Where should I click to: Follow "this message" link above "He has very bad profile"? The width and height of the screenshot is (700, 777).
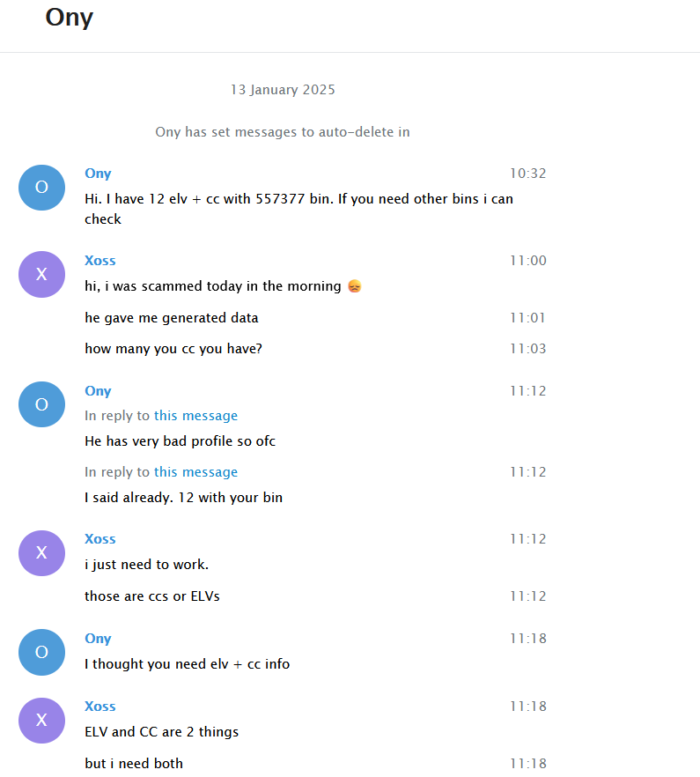pos(195,416)
